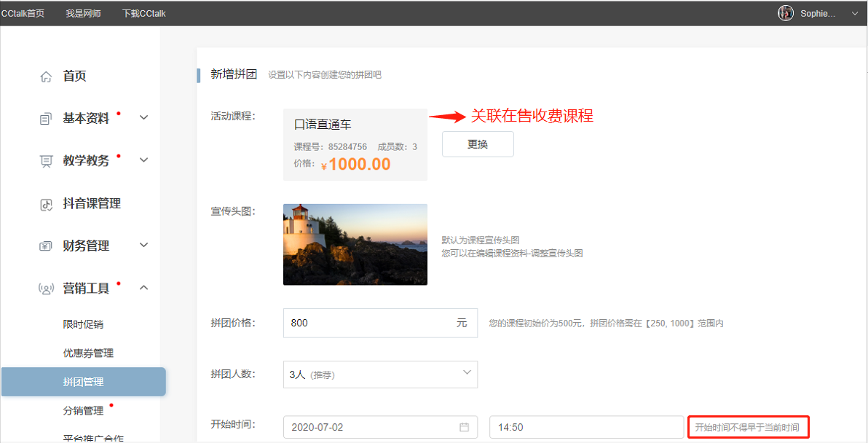Viewport: 868px width, 443px height.
Task: Open the Sophie account dropdown arrow
Action: (855, 14)
